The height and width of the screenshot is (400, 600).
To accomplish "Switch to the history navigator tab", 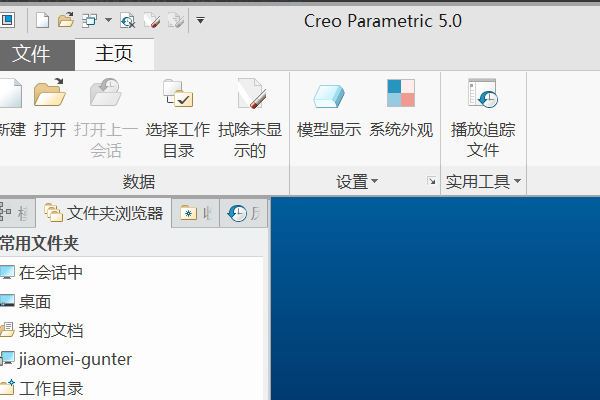I will tap(244, 213).
